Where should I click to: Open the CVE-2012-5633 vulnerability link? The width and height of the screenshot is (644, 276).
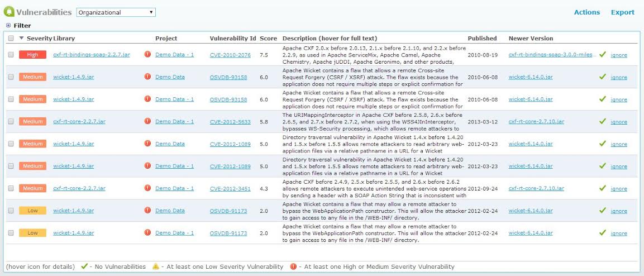[x=230, y=122]
